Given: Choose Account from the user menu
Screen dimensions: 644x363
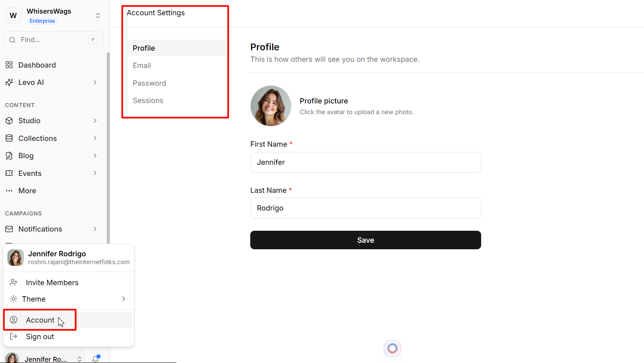Looking at the screenshot, I should tap(40, 320).
